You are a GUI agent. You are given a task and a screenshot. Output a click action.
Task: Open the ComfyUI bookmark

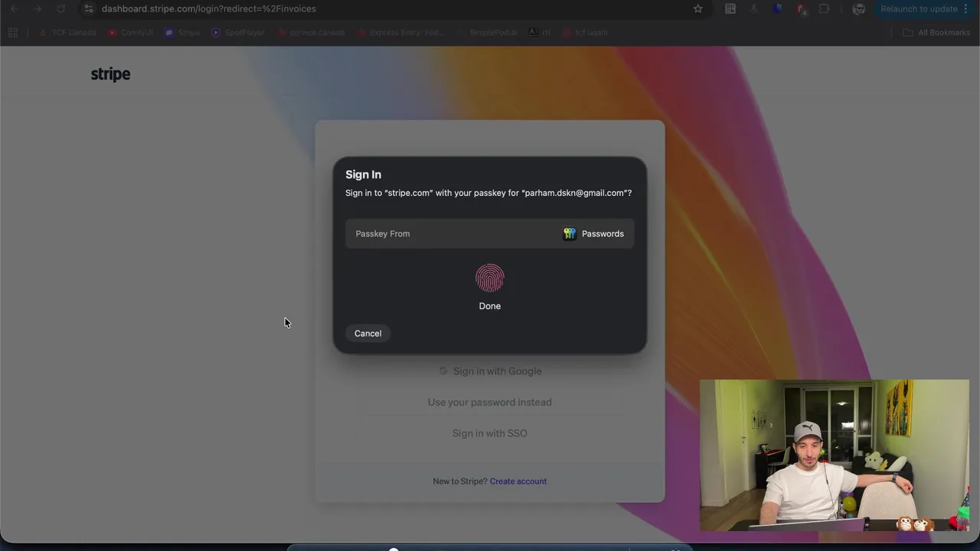tap(130, 33)
